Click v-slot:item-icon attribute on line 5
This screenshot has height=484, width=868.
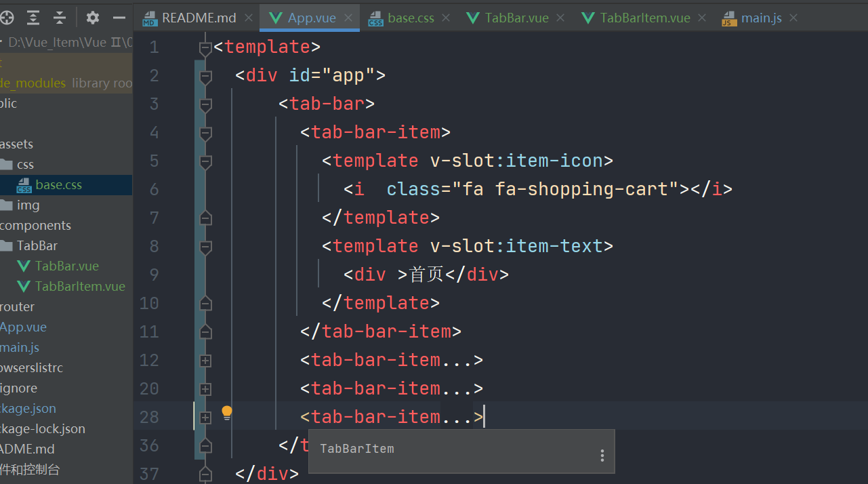(516, 161)
